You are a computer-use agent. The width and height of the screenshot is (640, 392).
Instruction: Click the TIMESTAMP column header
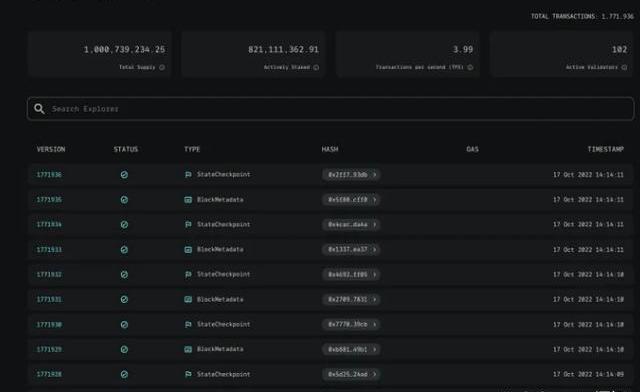pyautogui.click(x=606, y=149)
